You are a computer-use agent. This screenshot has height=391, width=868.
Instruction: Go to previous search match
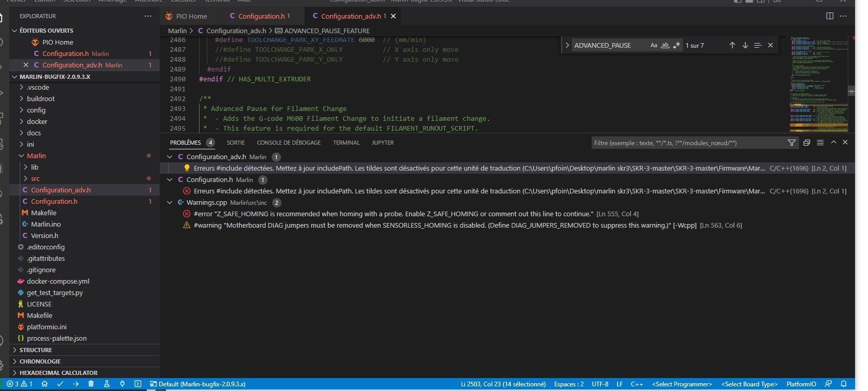(x=732, y=45)
